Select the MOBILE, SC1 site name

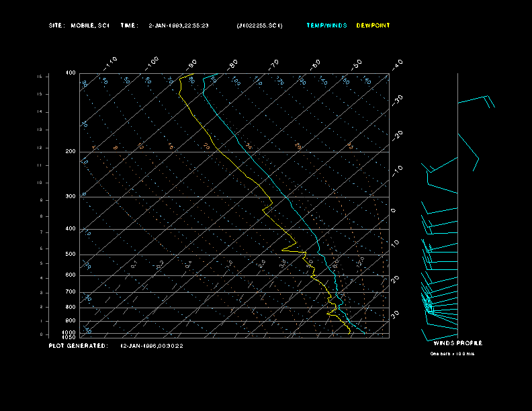coord(90,26)
